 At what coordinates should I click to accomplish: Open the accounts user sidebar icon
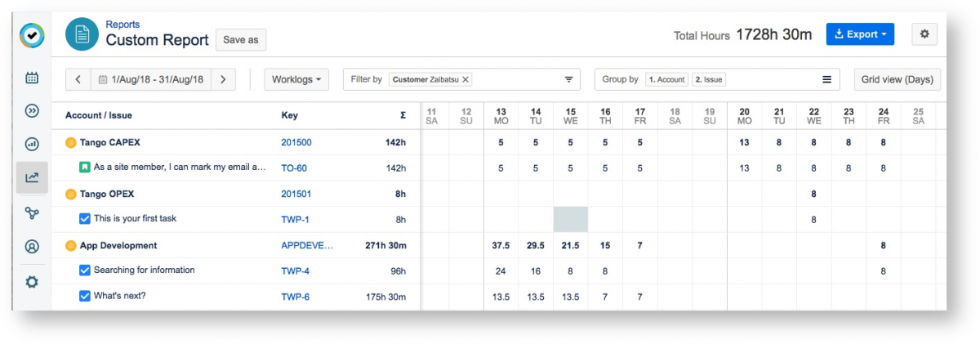(32, 247)
